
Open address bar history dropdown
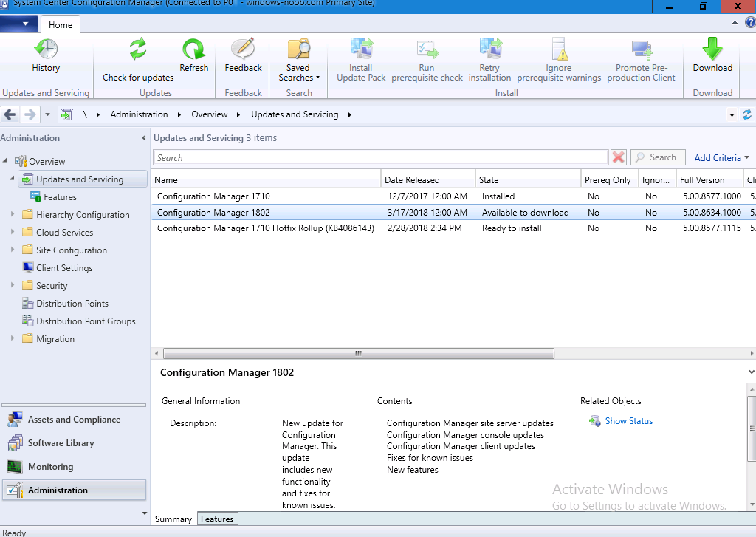pos(732,114)
